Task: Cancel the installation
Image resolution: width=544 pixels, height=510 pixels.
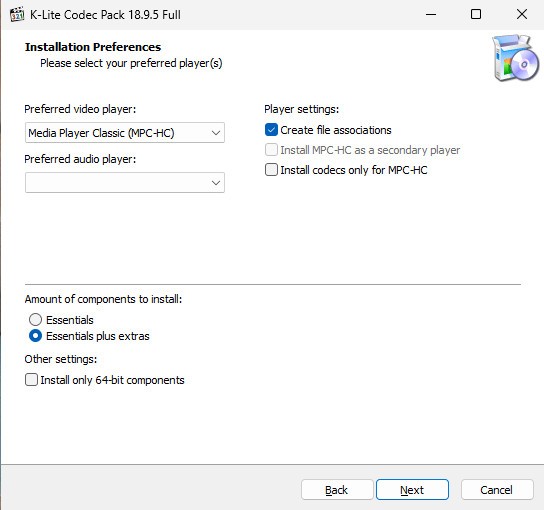Action: point(497,490)
